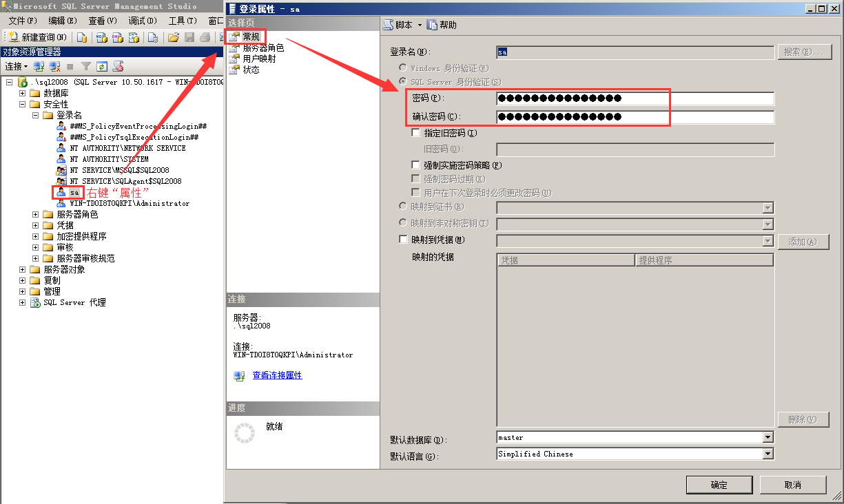Expand the 服务器审核规范 tree node
The width and height of the screenshot is (844, 504).
click(36, 258)
